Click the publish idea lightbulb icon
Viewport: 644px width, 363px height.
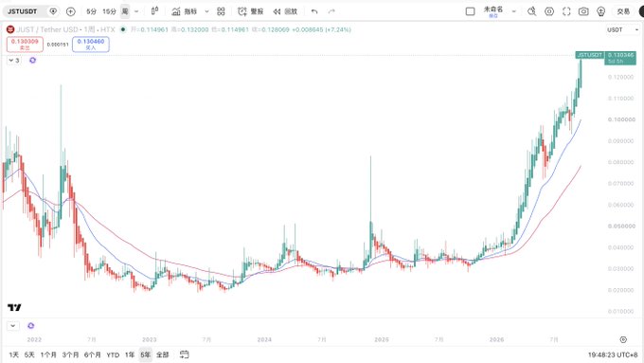pos(600,11)
